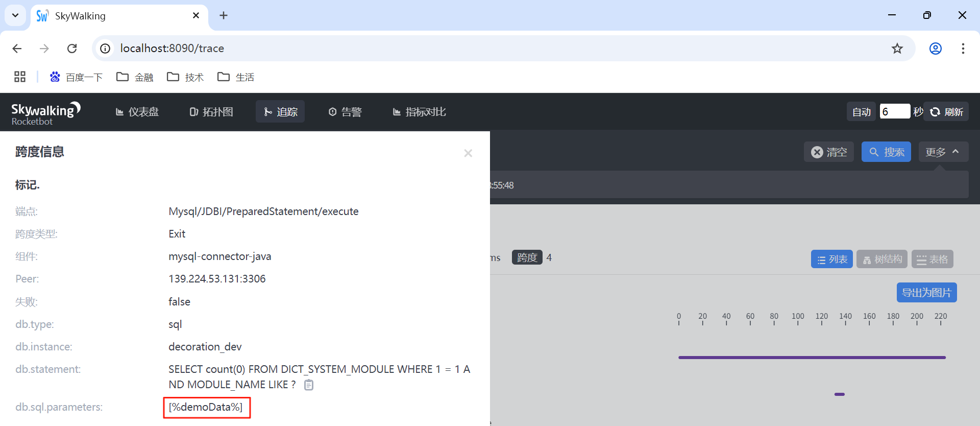This screenshot has width=980, height=426.
Task: Open the tab search dropdown arrow
Action: pos(15,15)
